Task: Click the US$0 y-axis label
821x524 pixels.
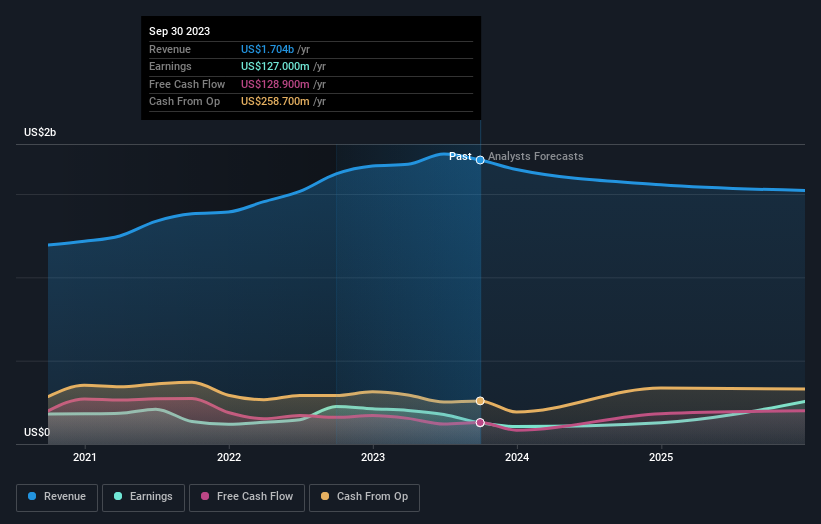Action: [37, 432]
